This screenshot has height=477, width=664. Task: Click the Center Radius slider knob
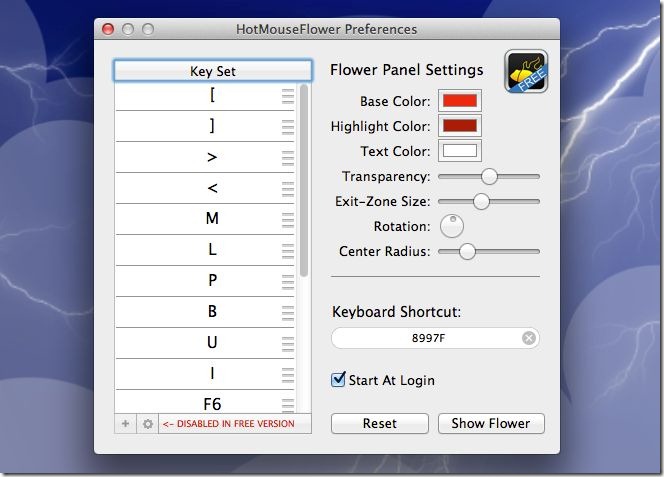(x=467, y=251)
